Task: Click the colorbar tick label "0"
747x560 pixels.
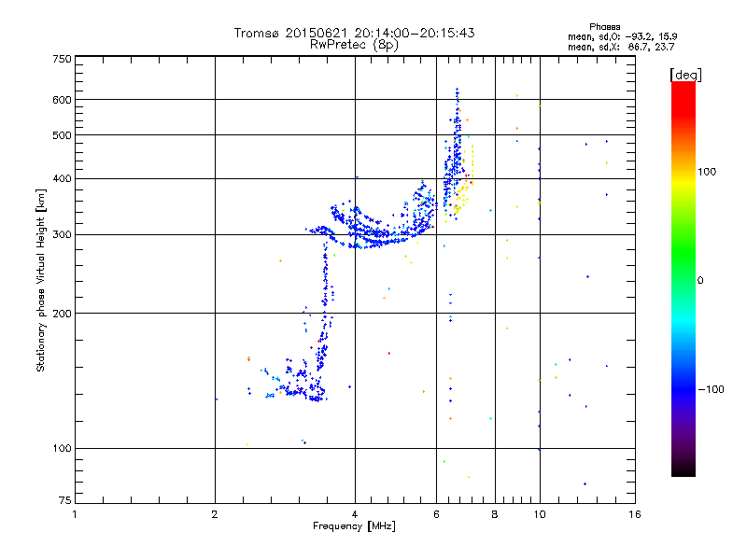Action: 700,281
